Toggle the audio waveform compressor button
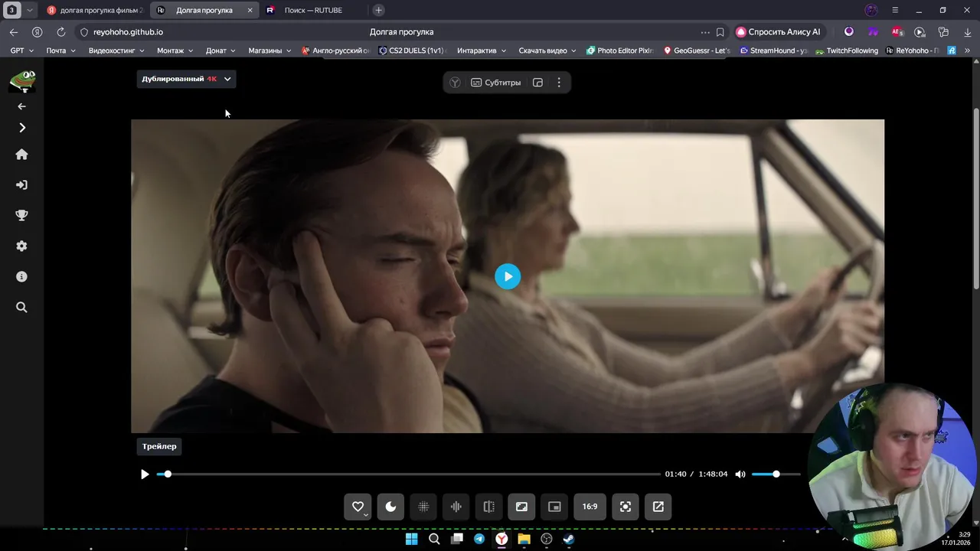Image resolution: width=980 pixels, height=551 pixels. [x=456, y=507]
